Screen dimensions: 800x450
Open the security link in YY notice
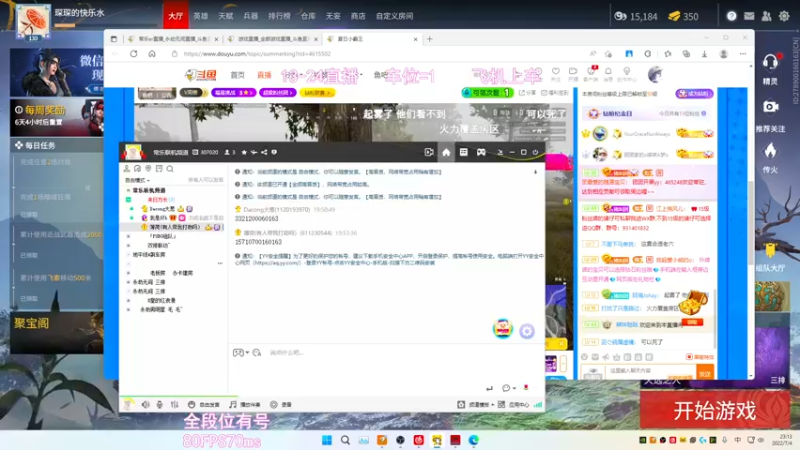coord(277,263)
